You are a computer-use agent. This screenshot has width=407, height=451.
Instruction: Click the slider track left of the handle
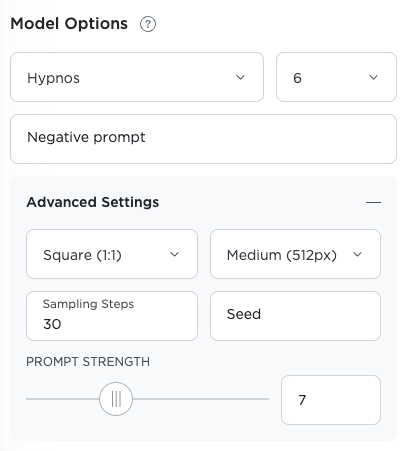point(63,399)
